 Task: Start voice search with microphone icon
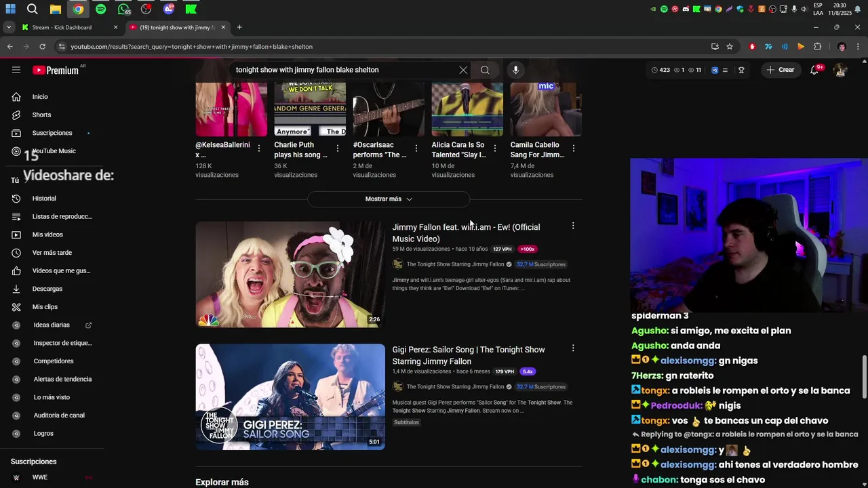point(515,70)
